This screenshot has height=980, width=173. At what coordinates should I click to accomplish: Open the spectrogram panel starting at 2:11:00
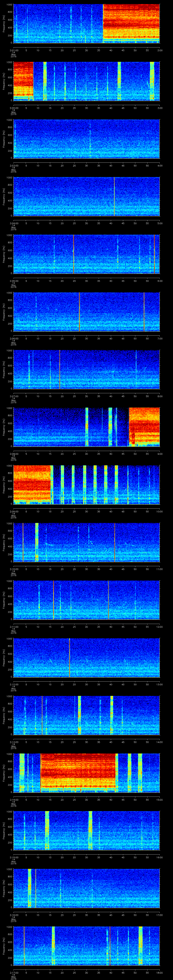point(86,600)
